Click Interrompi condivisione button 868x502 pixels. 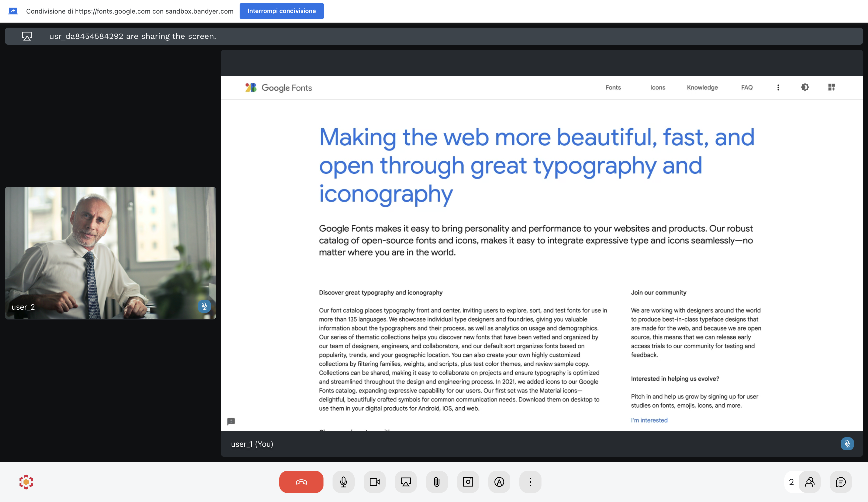point(281,11)
